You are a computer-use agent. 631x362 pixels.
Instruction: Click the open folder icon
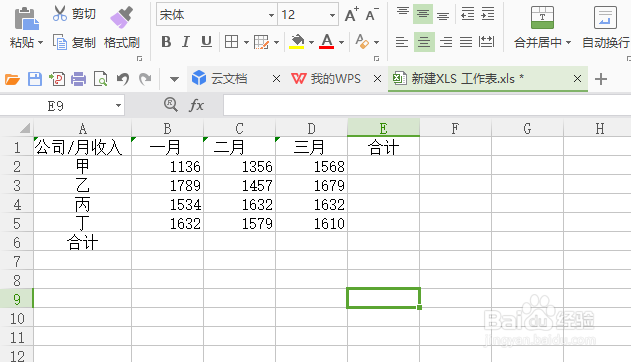12,79
